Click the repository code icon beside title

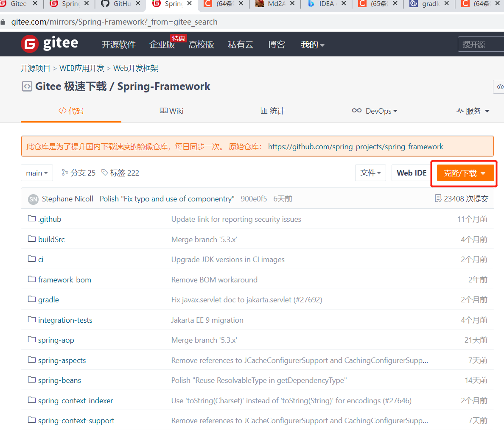(27, 87)
